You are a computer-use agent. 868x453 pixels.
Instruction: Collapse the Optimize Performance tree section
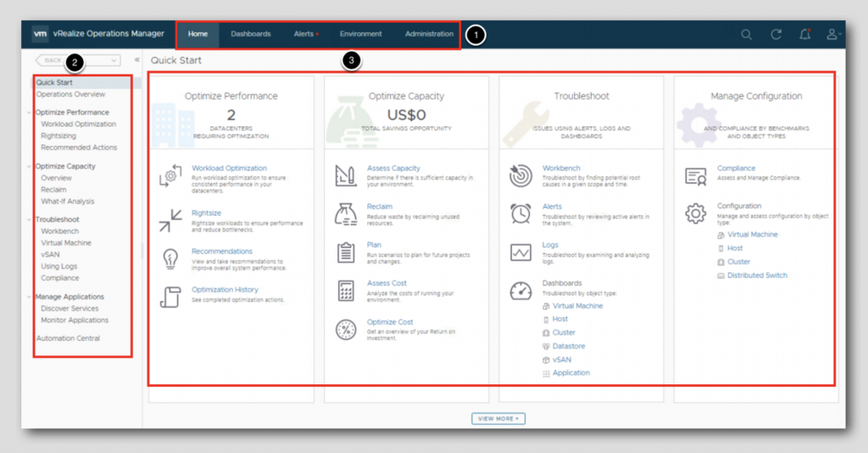[x=29, y=113]
